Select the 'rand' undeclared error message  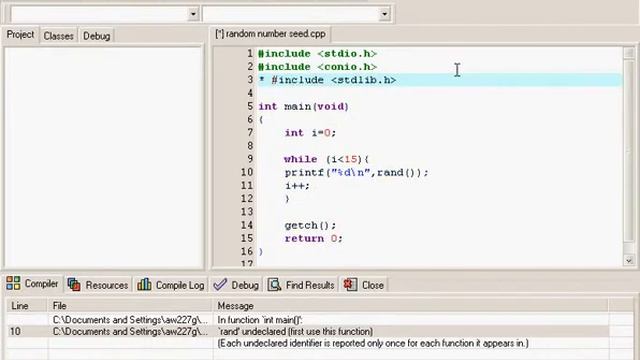click(295, 331)
